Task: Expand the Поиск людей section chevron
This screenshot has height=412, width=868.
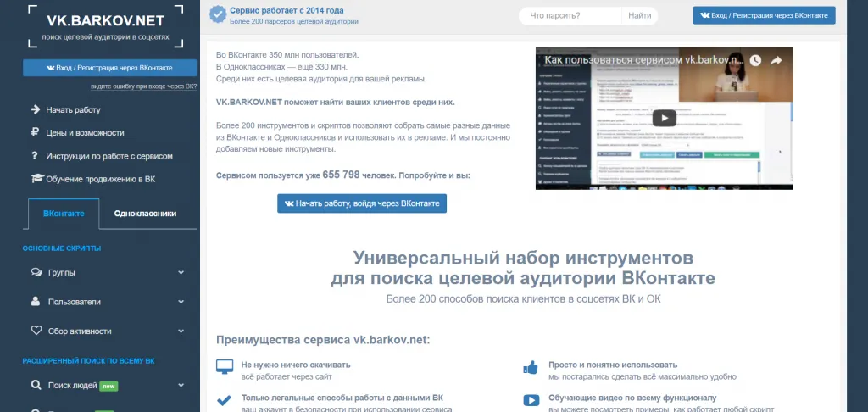Action: pyautogui.click(x=181, y=385)
